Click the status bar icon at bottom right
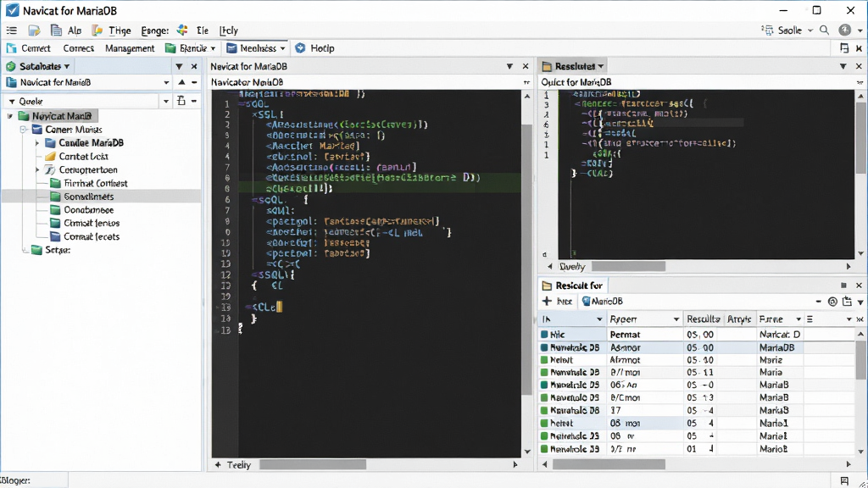The height and width of the screenshot is (488, 868). [844, 481]
